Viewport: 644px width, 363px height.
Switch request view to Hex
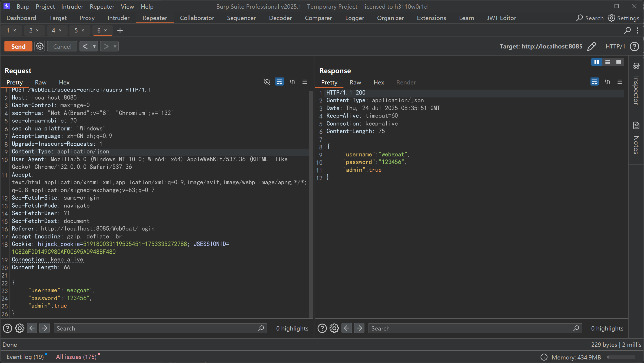click(x=64, y=82)
